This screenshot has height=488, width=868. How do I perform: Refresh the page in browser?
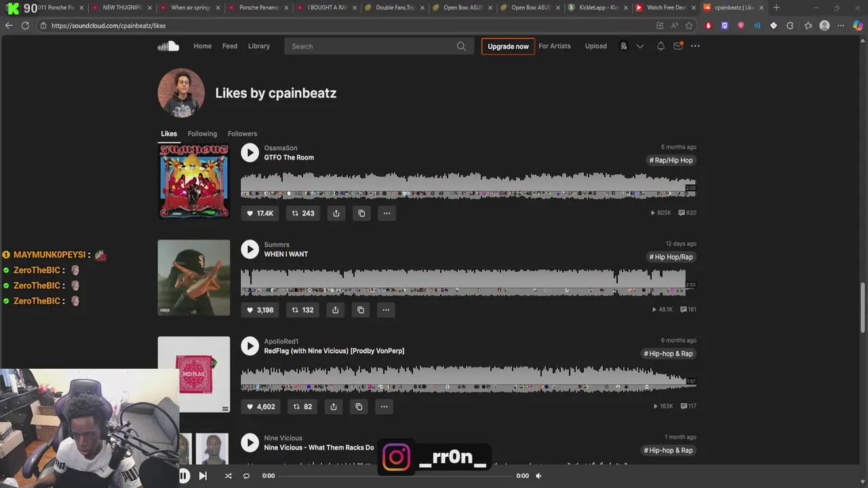click(25, 26)
